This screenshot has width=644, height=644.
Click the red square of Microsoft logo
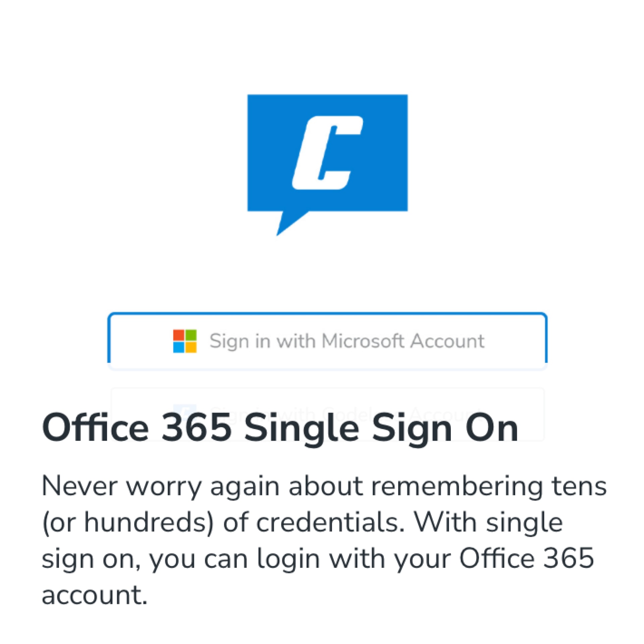coord(178,335)
